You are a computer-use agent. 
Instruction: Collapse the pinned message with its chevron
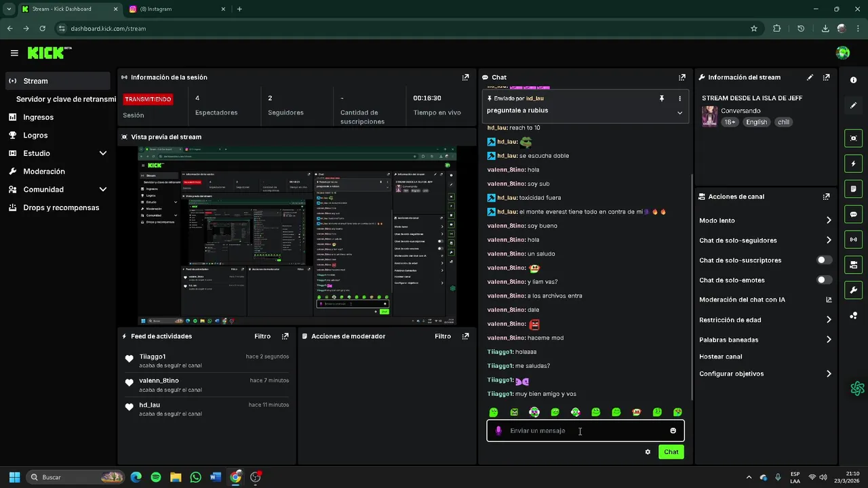click(x=679, y=113)
